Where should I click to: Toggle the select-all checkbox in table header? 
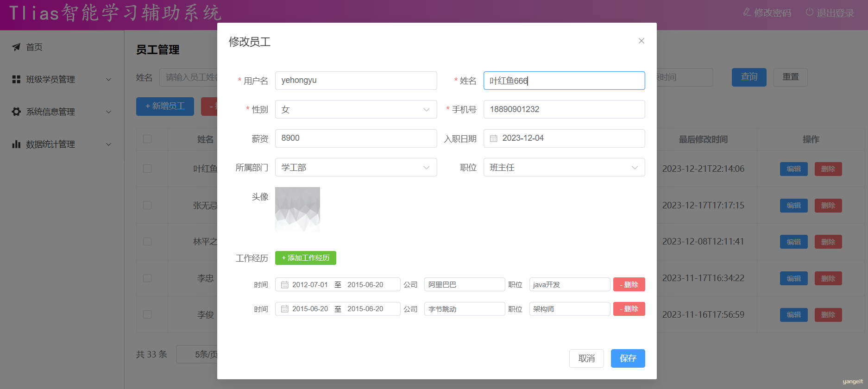[x=147, y=139]
